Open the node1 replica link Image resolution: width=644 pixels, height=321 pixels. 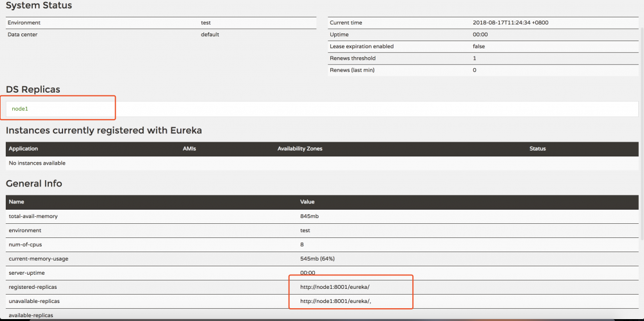click(x=20, y=109)
